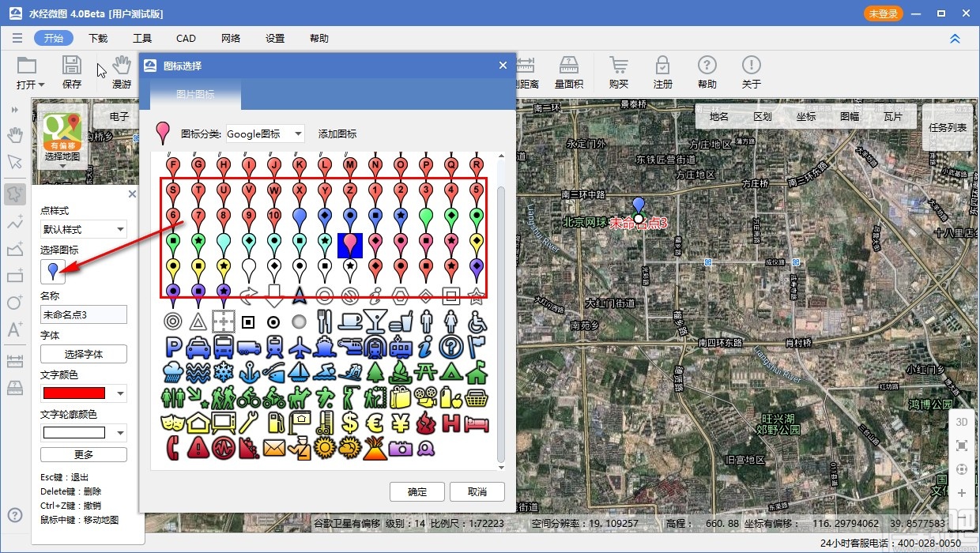Click the Save toolbar icon
This screenshot has height=553, width=980.
click(x=72, y=73)
